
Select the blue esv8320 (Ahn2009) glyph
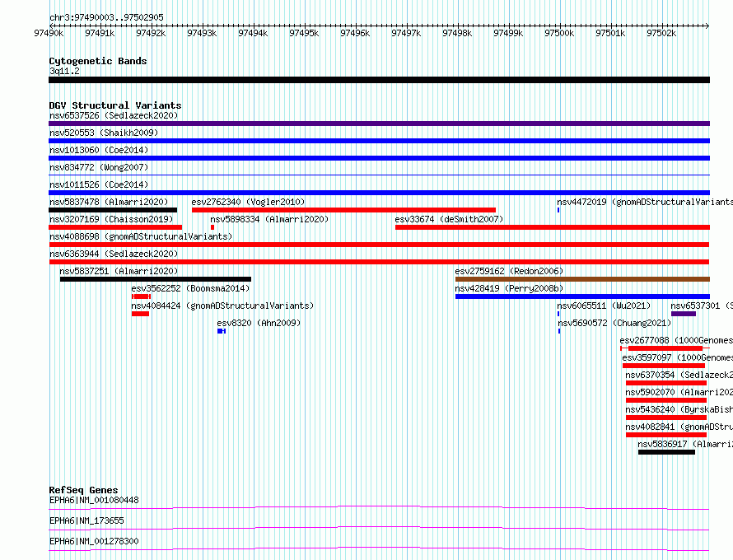pos(222,331)
